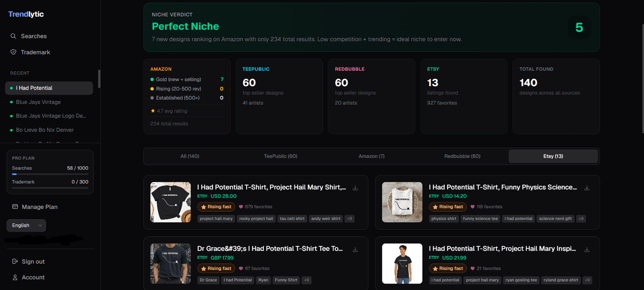Expand +9 tags on ryland grace shirt listing

click(x=587, y=280)
